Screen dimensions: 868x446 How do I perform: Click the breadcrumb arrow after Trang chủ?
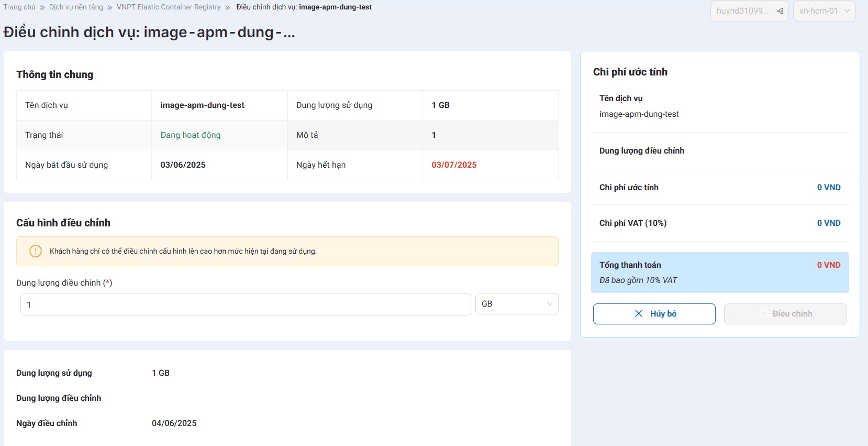click(42, 7)
